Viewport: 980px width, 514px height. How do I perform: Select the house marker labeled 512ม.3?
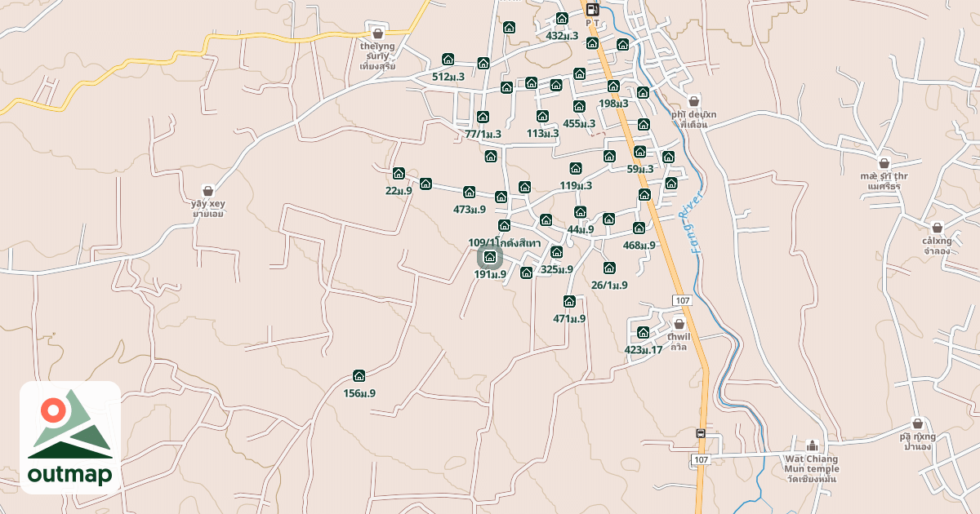pyautogui.click(x=448, y=59)
